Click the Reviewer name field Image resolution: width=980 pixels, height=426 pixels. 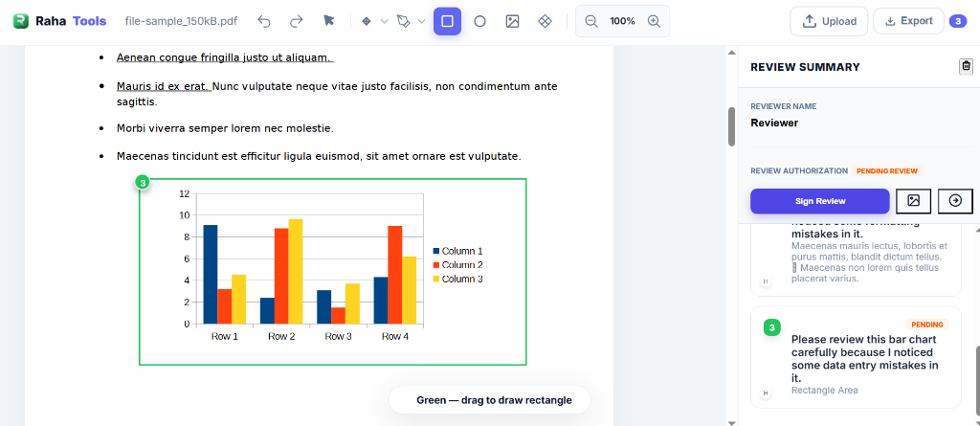(774, 123)
